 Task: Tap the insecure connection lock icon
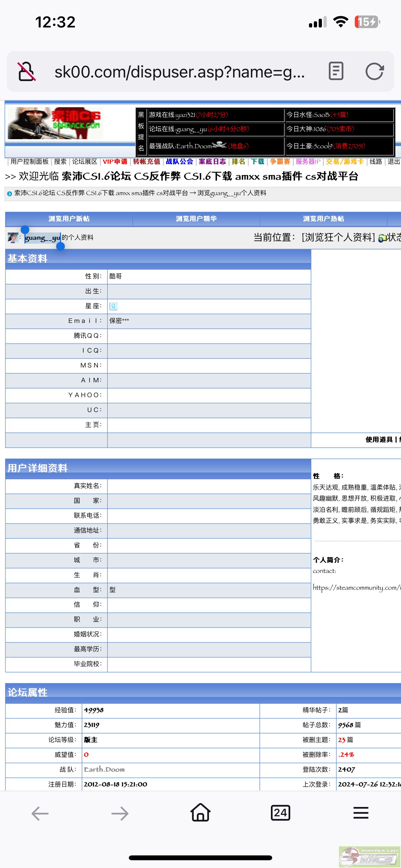coord(26,71)
